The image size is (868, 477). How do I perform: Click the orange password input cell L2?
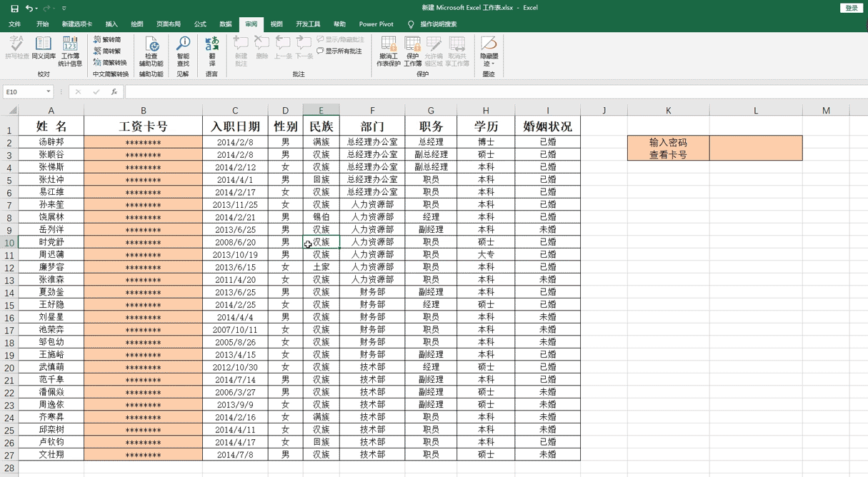click(755, 148)
